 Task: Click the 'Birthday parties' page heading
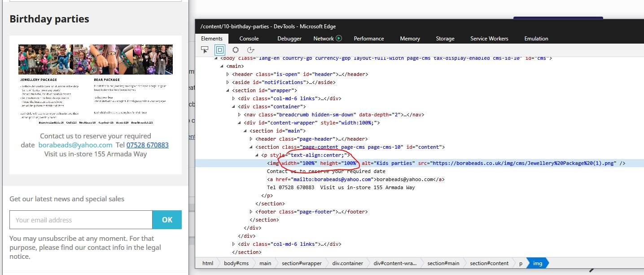tap(49, 19)
